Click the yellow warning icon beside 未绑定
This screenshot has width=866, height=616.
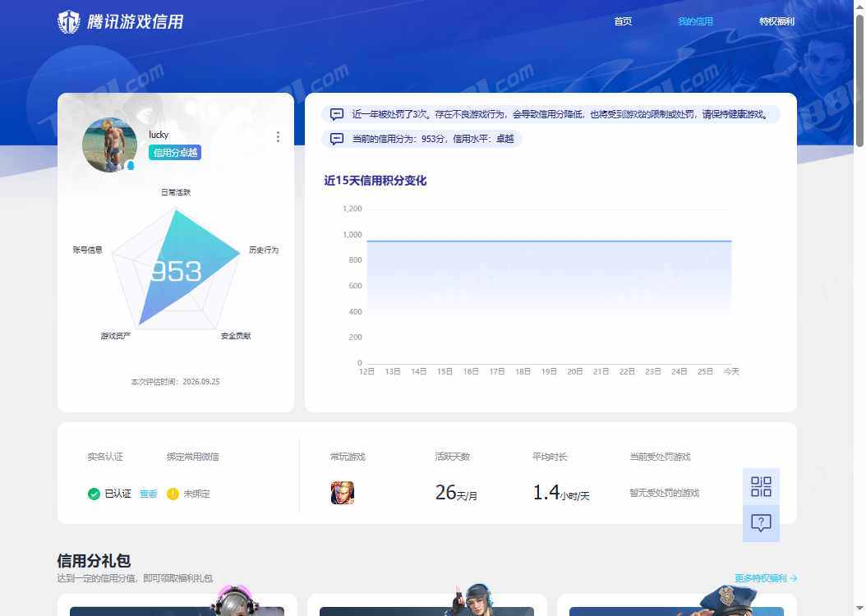(x=173, y=494)
